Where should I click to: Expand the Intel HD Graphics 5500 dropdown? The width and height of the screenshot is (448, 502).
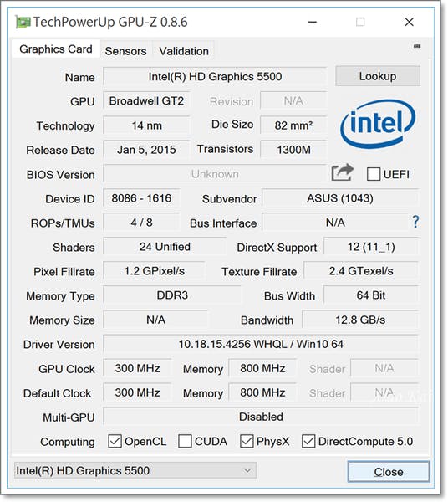pos(135,470)
